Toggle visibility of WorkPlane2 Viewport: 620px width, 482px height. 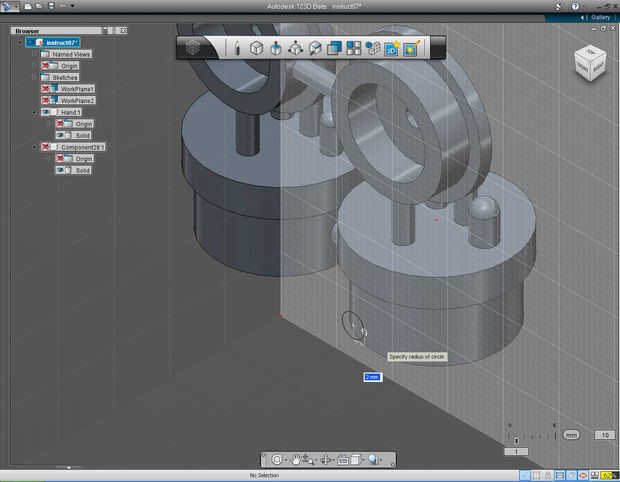point(46,101)
